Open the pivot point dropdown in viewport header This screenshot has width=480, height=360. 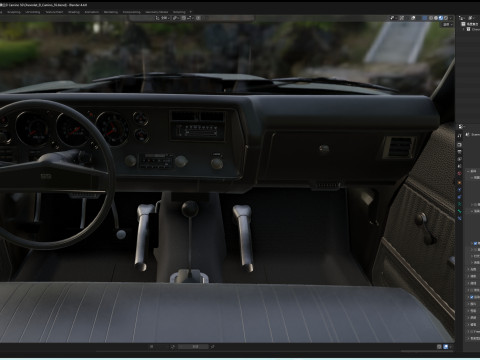click(x=176, y=18)
